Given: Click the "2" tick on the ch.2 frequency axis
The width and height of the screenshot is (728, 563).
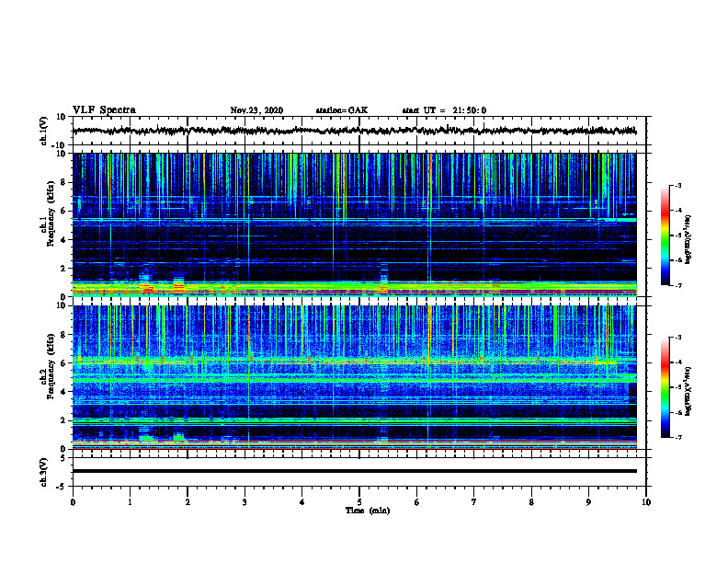Looking at the screenshot, I should [x=63, y=420].
